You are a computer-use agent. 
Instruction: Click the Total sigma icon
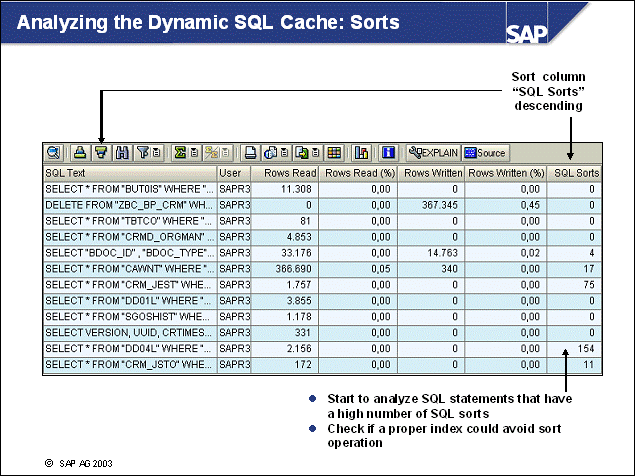tap(180, 153)
